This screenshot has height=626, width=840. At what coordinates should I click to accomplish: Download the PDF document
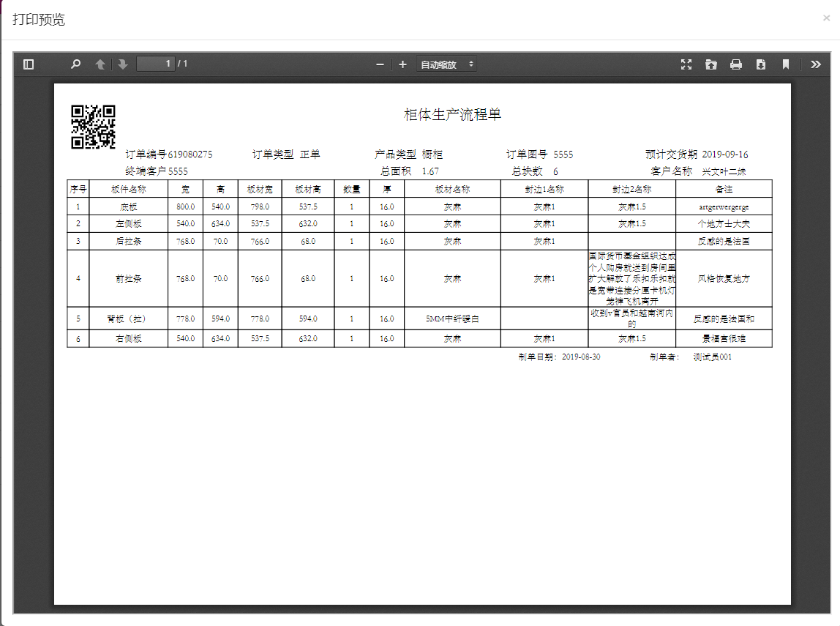coord(762,64)
